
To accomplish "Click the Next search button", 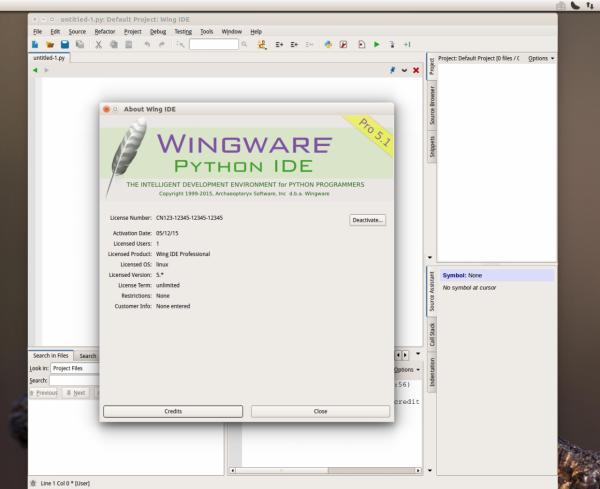I will click(x=76, y=393).
